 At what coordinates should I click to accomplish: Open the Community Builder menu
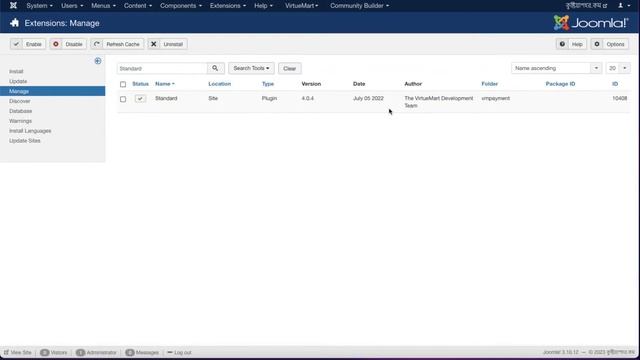tap(359, 5)
